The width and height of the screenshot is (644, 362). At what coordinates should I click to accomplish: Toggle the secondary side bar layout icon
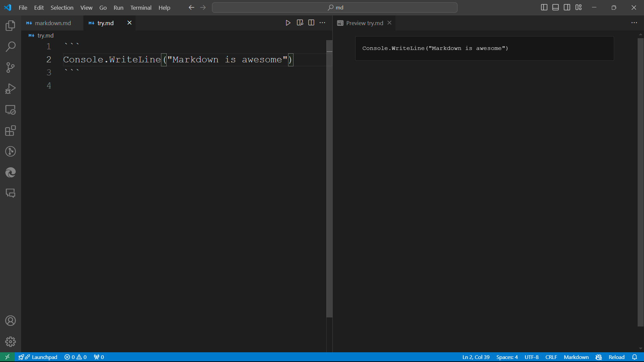click(x=567, y=7)
